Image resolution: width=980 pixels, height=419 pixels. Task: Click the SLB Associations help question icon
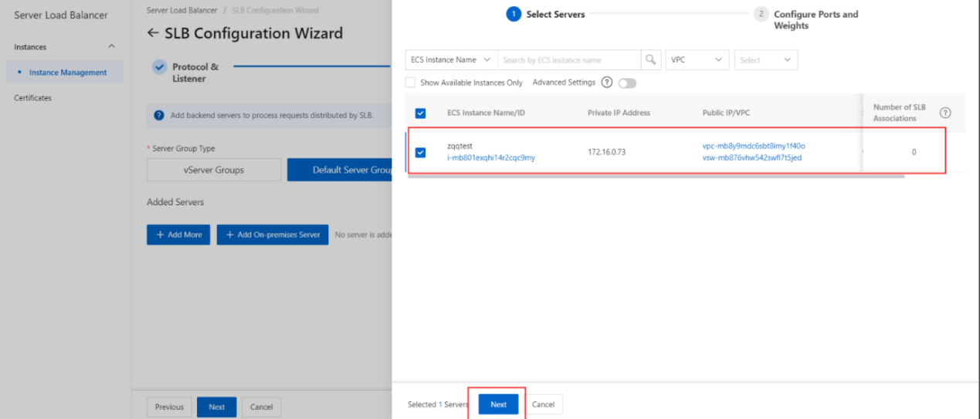pyautogui.click(x=944, y=113)
